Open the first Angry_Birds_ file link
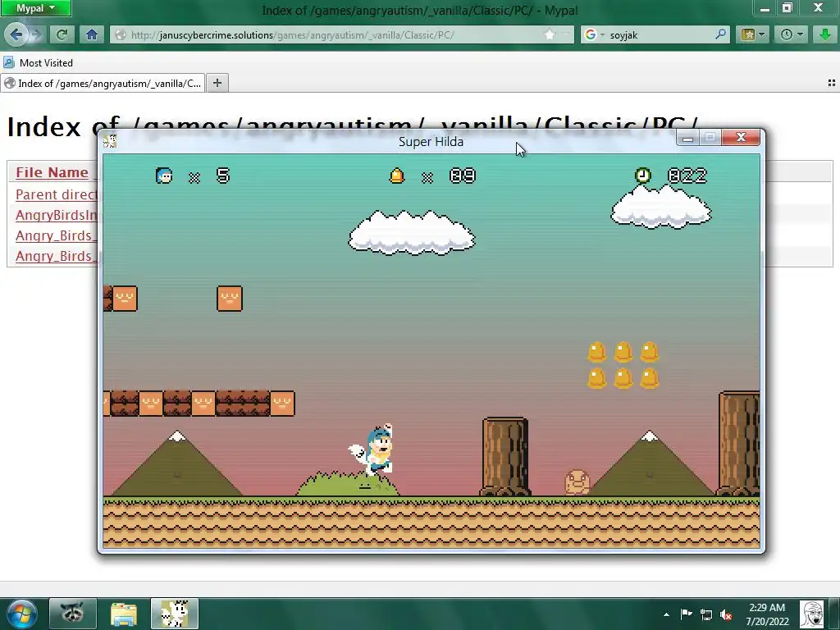The height and width of the screenshot is (630, 840). [x=57, y=235]
